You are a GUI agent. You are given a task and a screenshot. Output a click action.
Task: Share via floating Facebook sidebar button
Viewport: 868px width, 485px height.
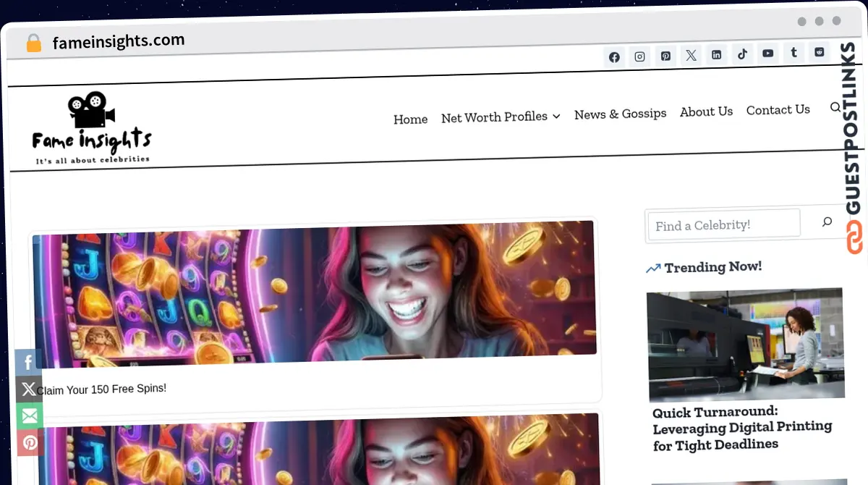28,363
